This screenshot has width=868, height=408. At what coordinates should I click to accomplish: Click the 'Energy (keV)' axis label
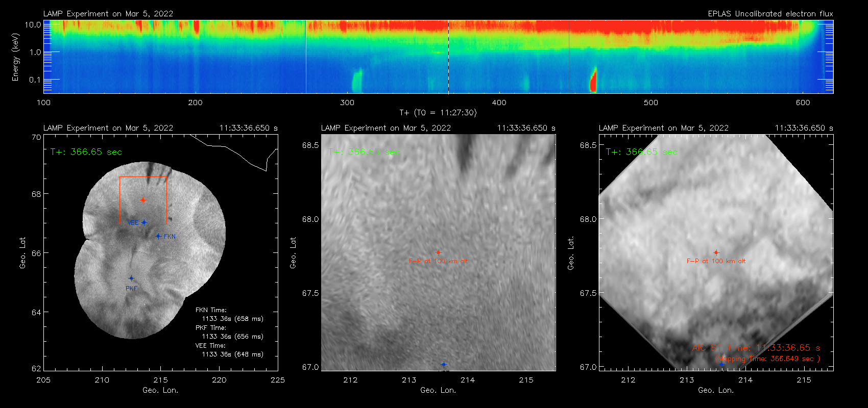tap(15, 57)
